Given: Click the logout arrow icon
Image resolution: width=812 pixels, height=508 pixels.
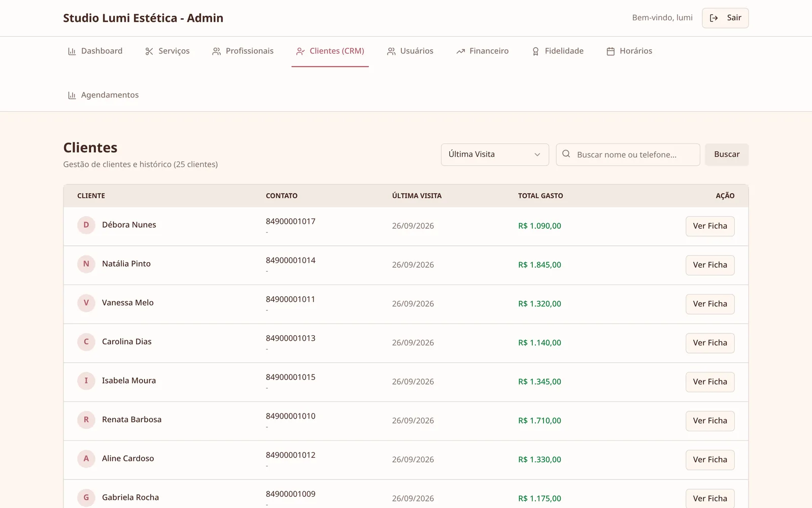Looking at the screenshot, I should (714, 18).
